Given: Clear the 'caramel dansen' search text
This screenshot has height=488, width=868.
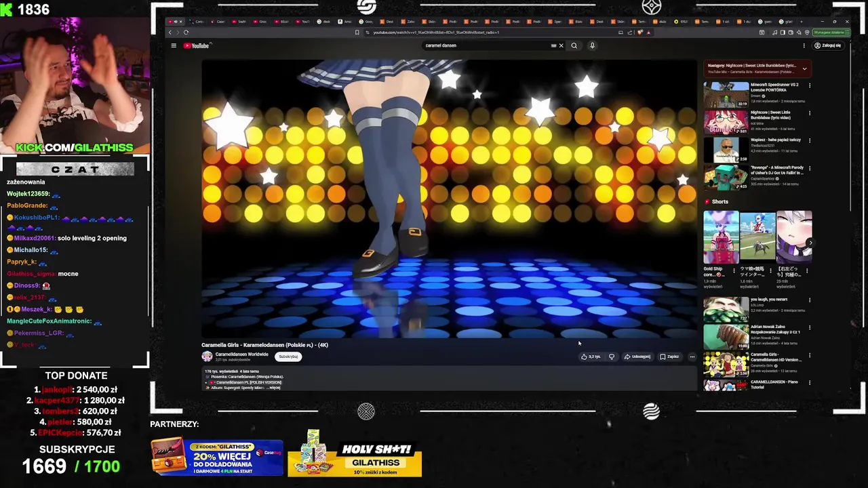Looking at the screenshot, I should click(561, 45).
